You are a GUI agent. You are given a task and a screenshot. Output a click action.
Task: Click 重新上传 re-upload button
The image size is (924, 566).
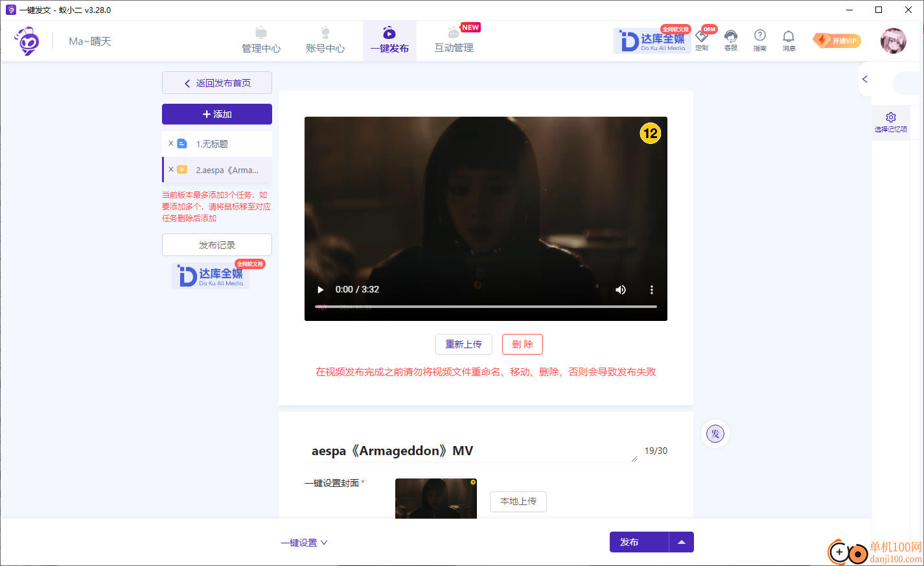(464, 344)
